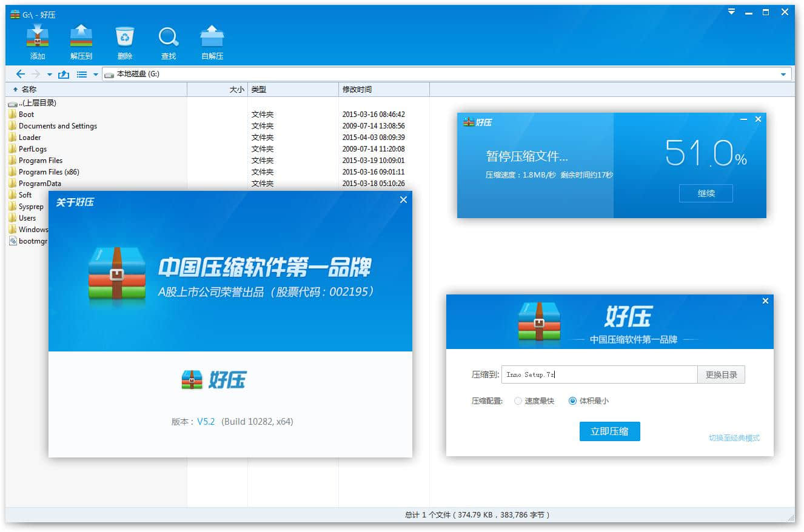
Task: Click the 解压到 (Extract to) toolbar icon
Action: [x=81, y=37]
